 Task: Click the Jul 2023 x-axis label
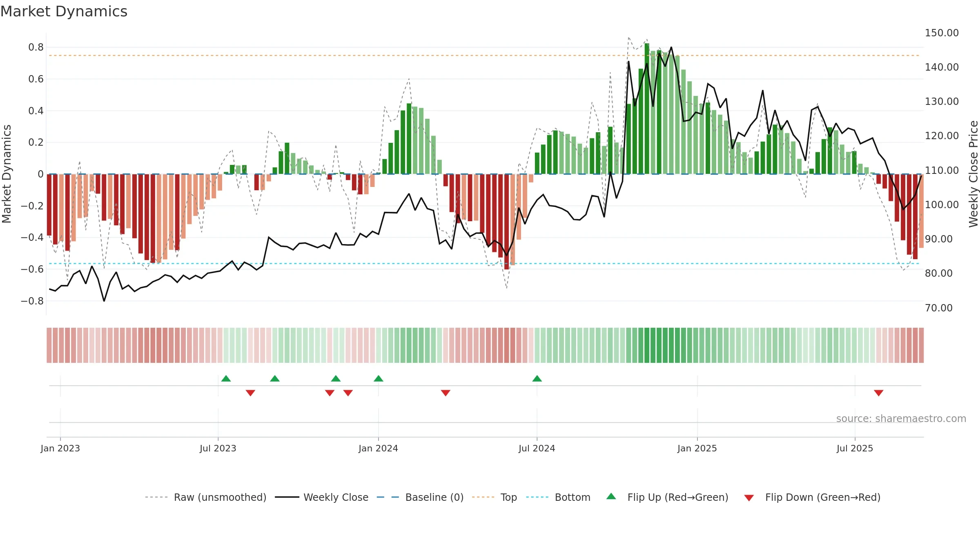pos(218,448)
